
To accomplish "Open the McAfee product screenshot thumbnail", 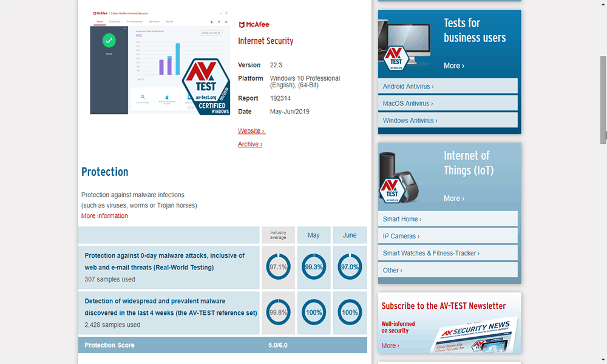I will tap(160, 62).
